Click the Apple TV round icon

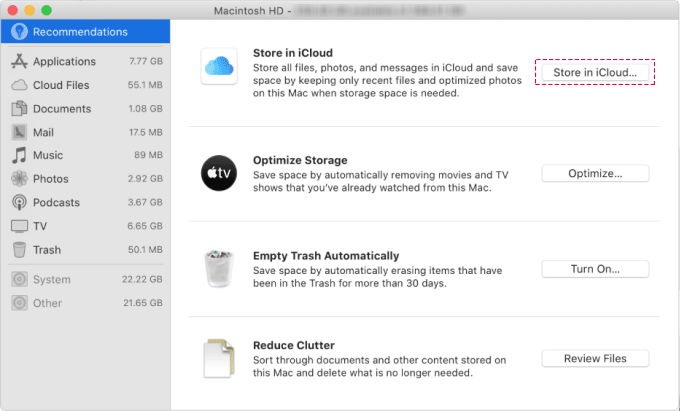tap(219, 173)
